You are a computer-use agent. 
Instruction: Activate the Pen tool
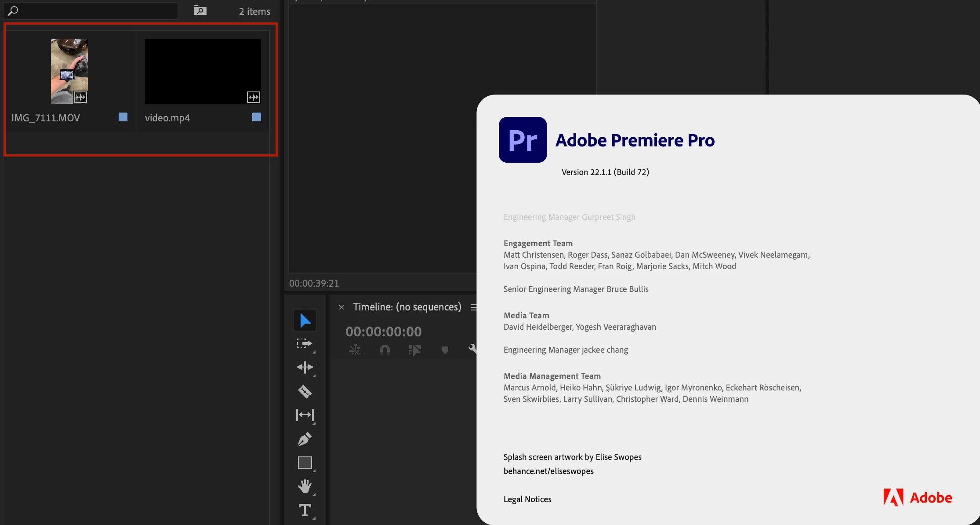(x=305, y=439)
